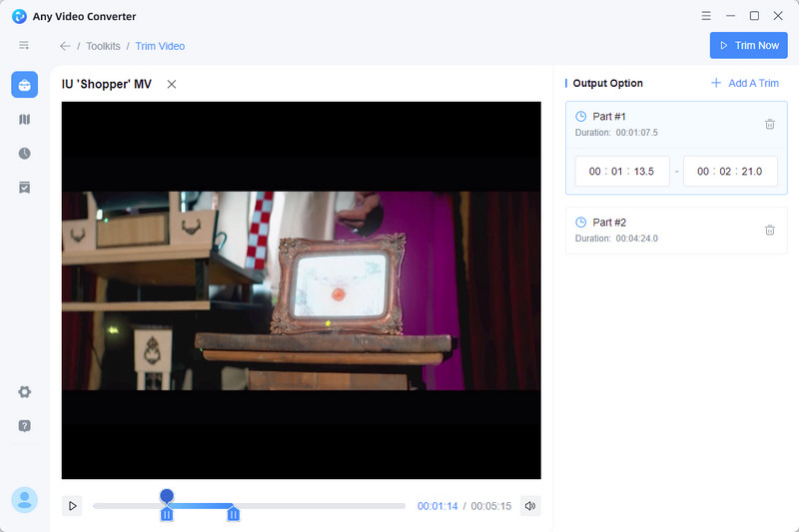Click the trim end handle marker
Screen dimensions: 799x532
(x=233, y=514)
